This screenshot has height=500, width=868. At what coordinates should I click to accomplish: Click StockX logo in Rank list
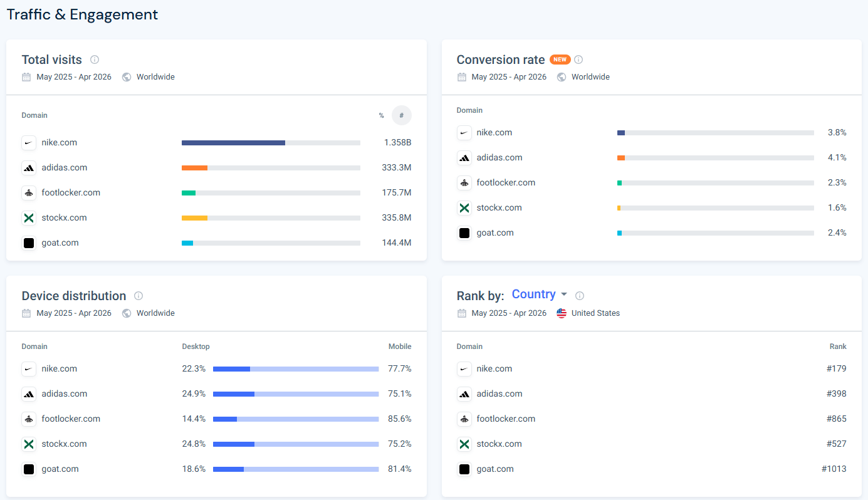click(x=464, y=444)
